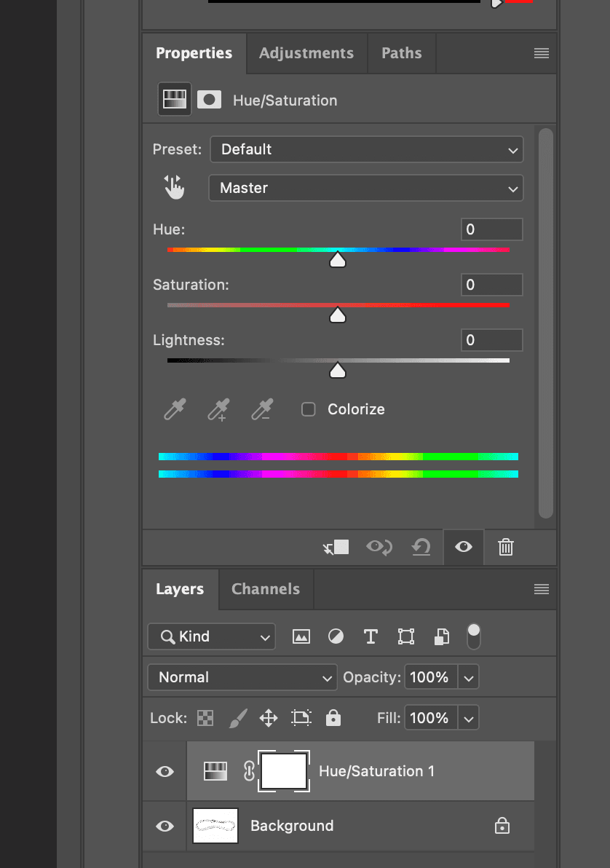Click the Saturation slider handle
Screen dimensions: 610x868
(x=338, y=315)
